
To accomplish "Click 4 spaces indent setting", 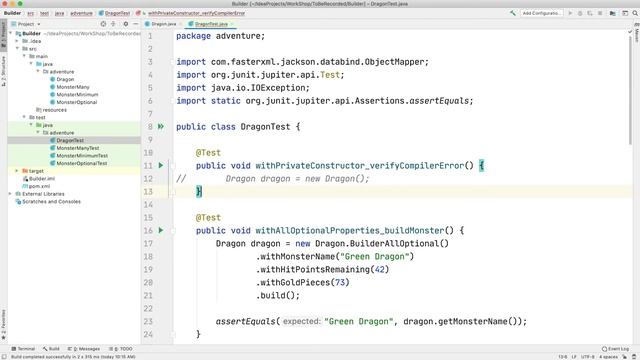I will point(608,357).
